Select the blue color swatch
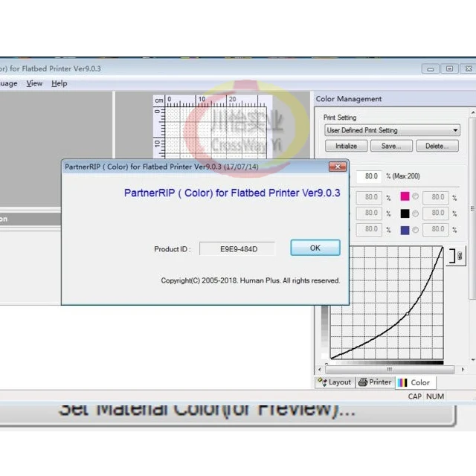 405,230
